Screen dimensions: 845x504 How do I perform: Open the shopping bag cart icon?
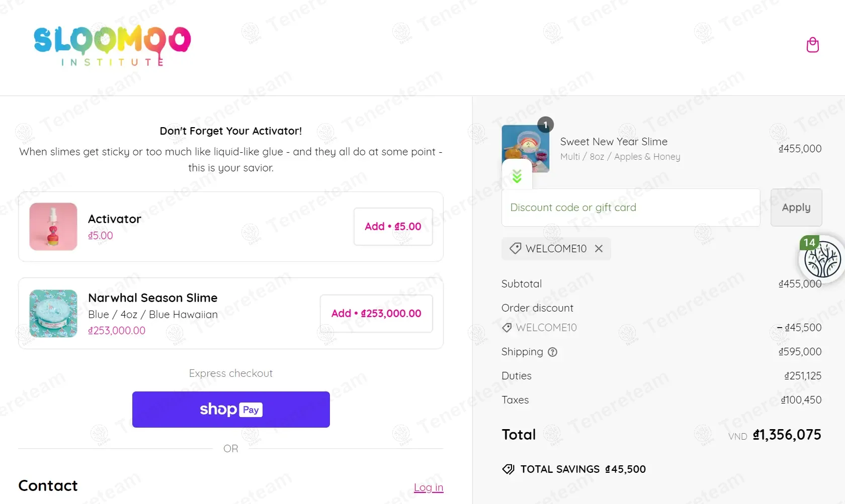(812, 45)
